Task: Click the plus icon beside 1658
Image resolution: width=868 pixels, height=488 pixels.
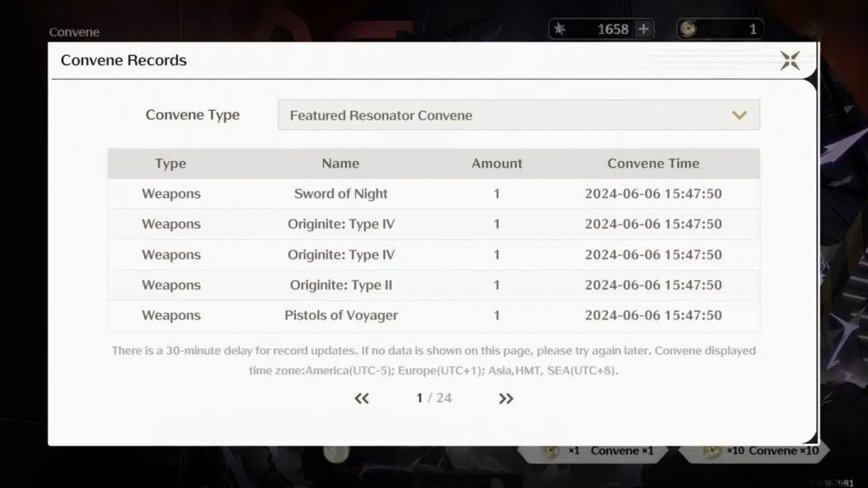Action: (644, 29)
